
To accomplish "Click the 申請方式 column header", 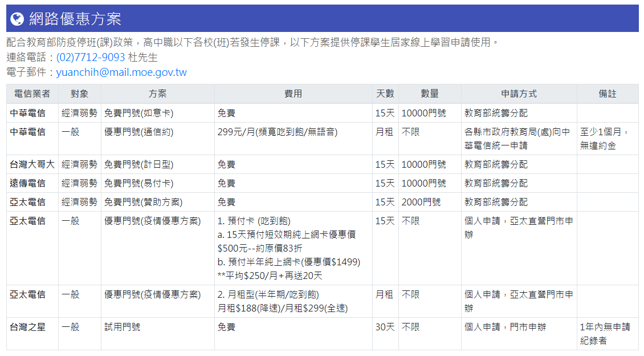I will pyautogui.click(x=519, y=94).
